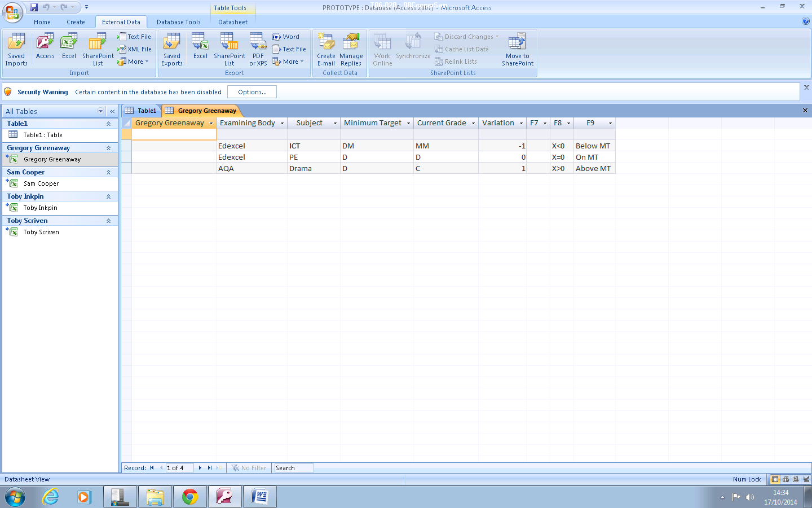Open Windows Media Player from taskbar

85,497
